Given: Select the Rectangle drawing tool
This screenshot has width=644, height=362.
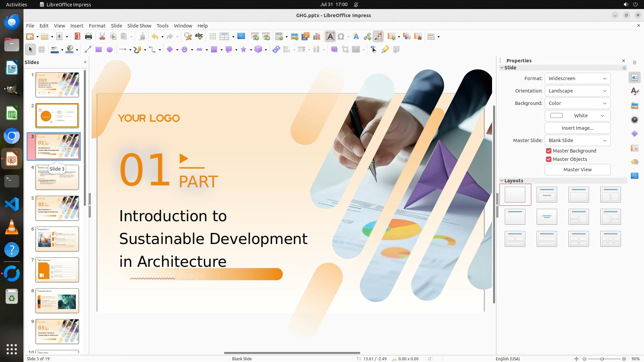Looking at the screenshot, I should (99, 50).
